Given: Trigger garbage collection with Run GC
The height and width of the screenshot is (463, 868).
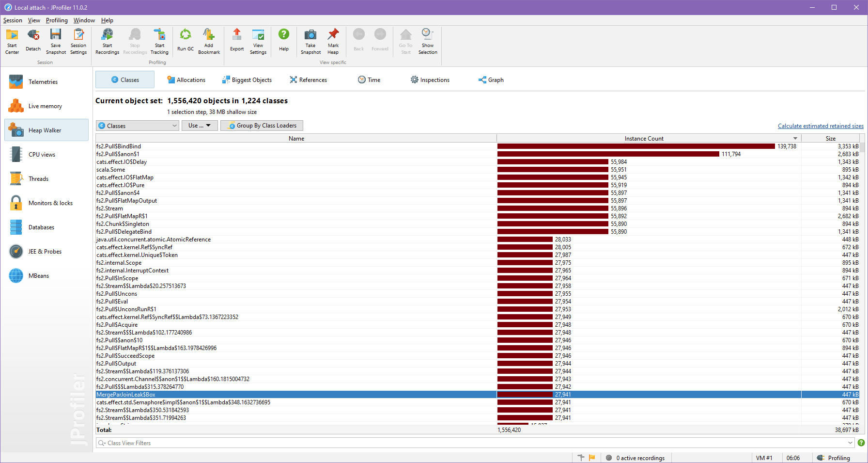Looking at the screenshot, I should [x=185, y=41].
